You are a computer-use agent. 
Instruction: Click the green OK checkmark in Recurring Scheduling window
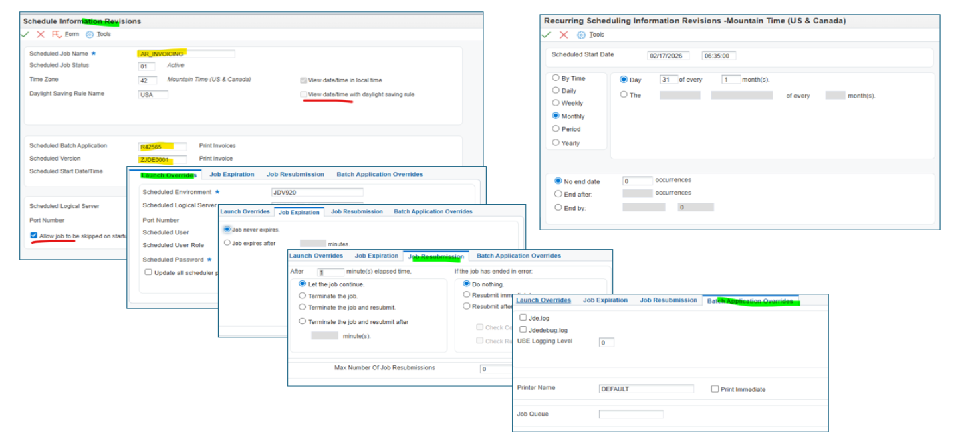click(x=548, y=35)
